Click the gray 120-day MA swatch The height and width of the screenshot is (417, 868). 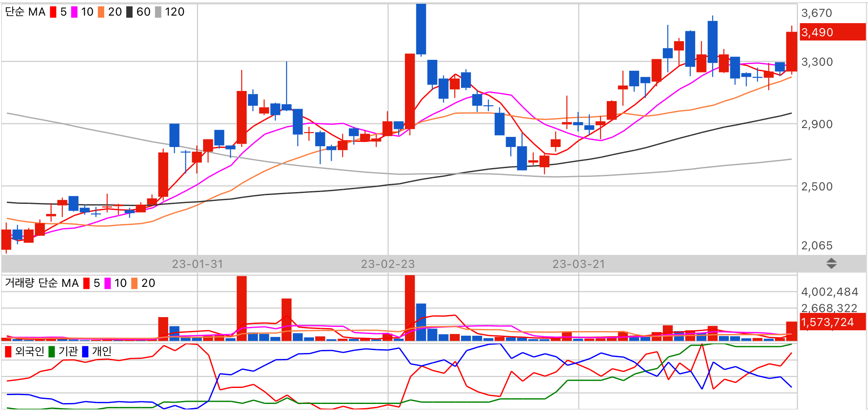pos(158,12)
